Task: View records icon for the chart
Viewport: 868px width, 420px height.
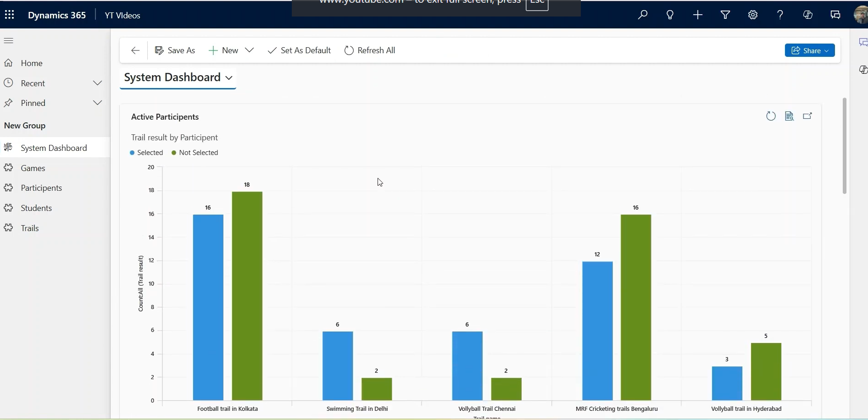Action: [790, 116]
